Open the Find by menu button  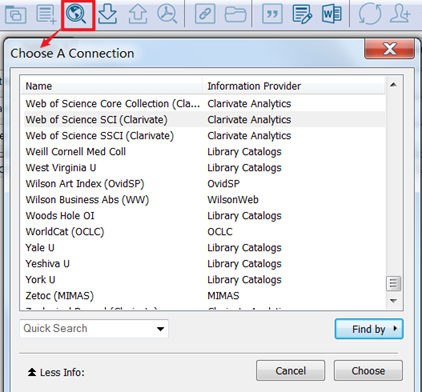[x=369, y=329]
